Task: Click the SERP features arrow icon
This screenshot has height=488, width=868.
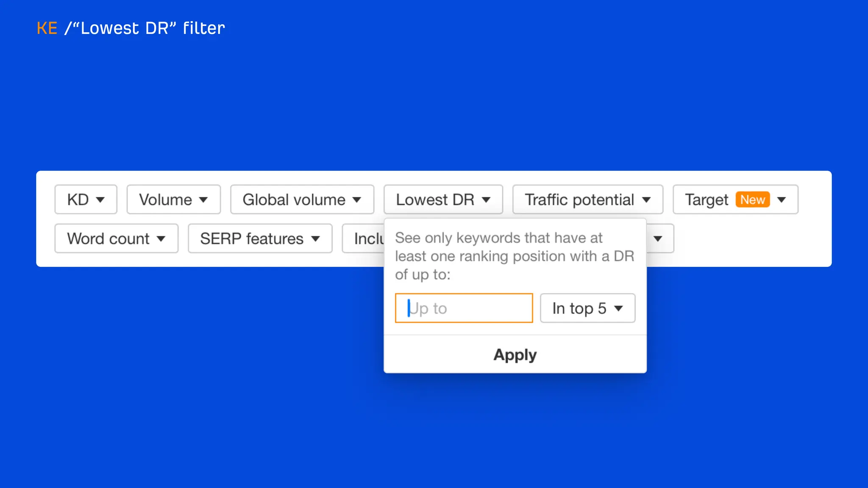Action: (315, 239)
